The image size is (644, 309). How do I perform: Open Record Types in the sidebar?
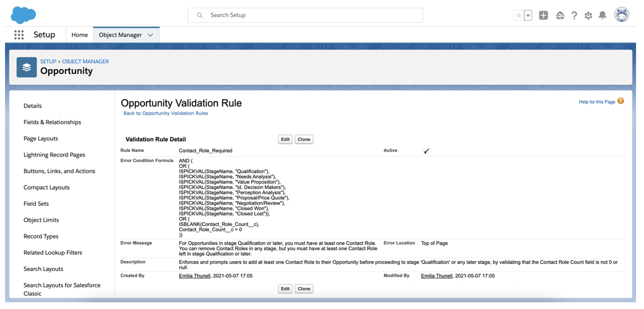point(41,237)
